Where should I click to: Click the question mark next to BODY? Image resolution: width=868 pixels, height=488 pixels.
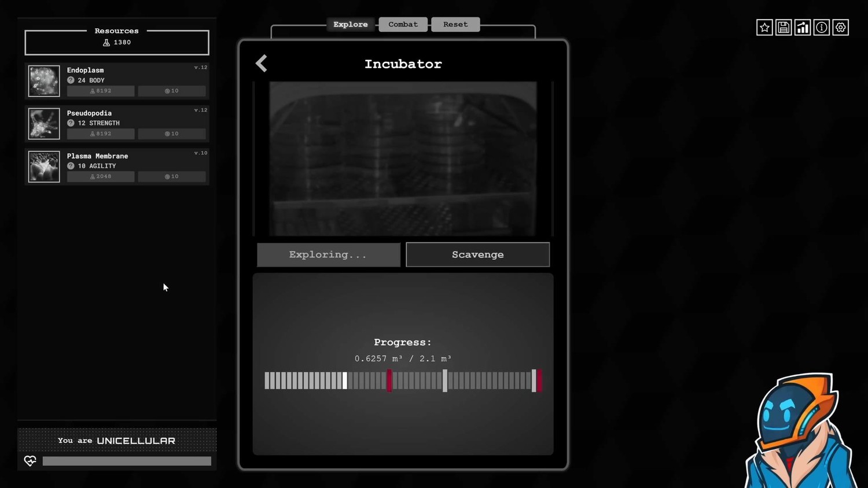pyautogui.click(x=71, y=80)
